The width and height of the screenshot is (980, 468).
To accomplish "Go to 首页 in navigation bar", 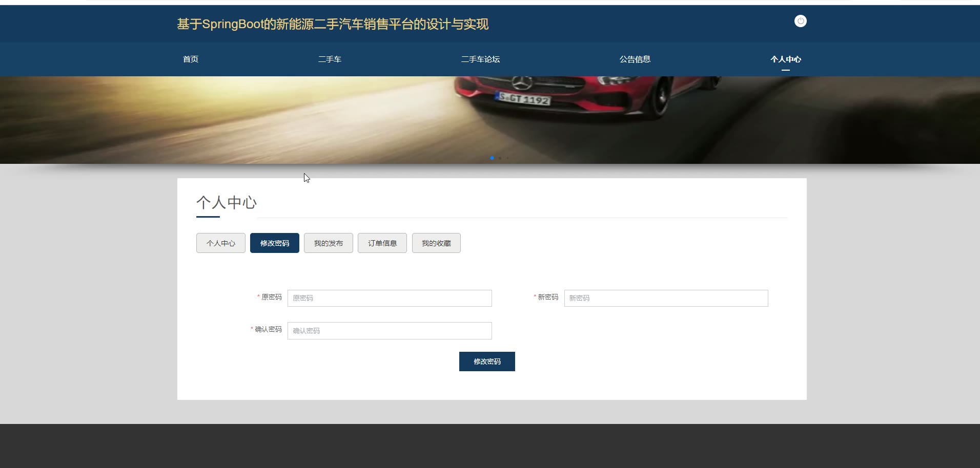I will click(191, 59).
